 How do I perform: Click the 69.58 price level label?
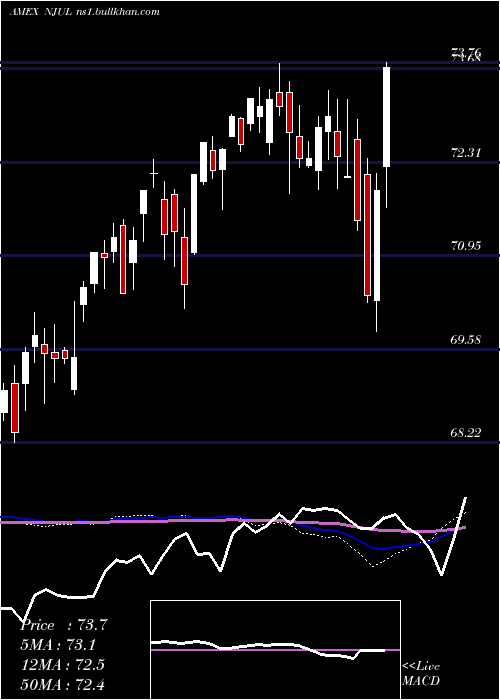466,340
